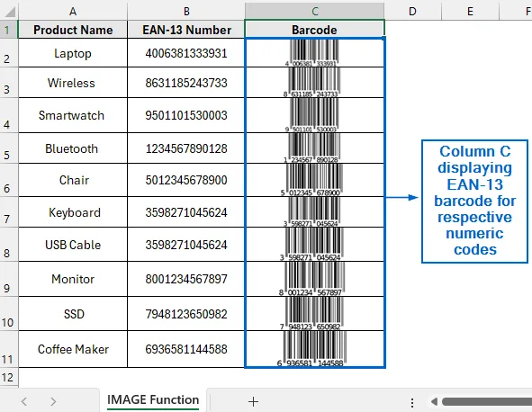Click the horizontal scrollbar thumb
The width and height of the screenshot is (532, 412).
487,402
